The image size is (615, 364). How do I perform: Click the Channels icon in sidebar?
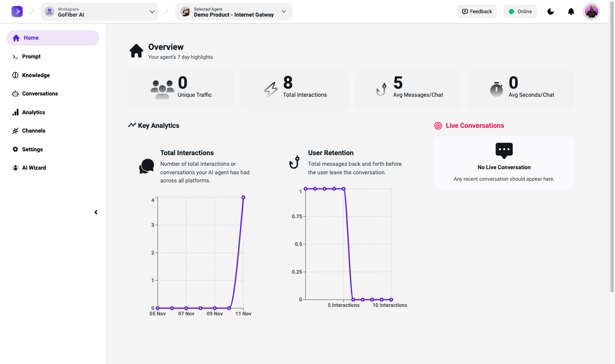point(15,131)
